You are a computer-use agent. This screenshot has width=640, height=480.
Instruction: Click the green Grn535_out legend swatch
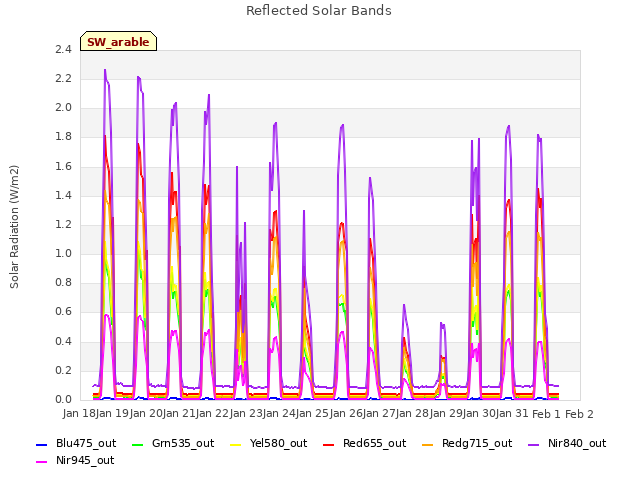(138, 444)
